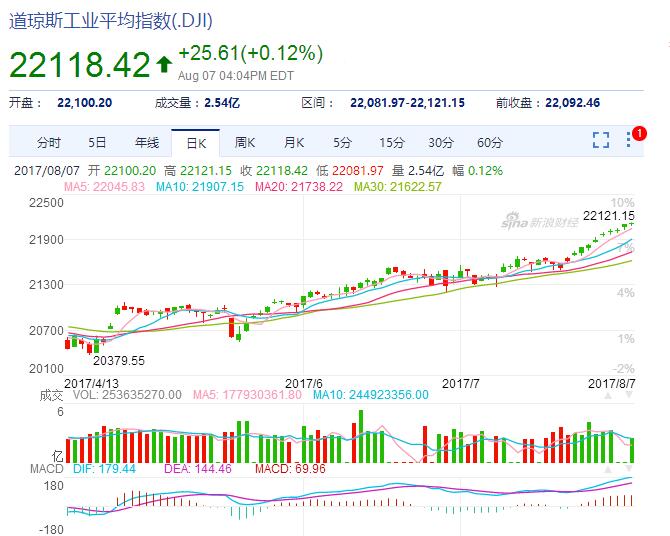
Task: Click the green up arrow beside price
Action: click(x=164, y=65)
